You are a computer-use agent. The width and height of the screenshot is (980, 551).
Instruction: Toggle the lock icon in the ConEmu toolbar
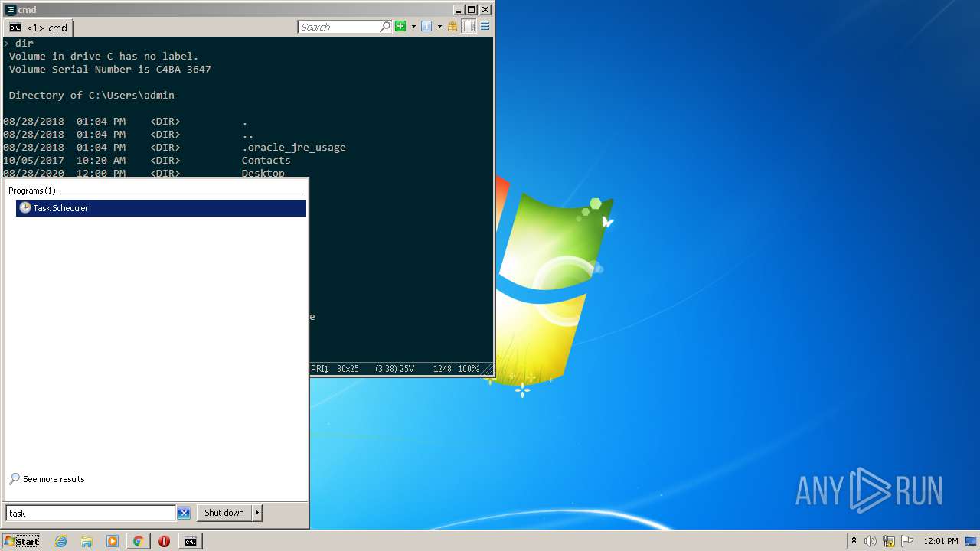[452, 26]
